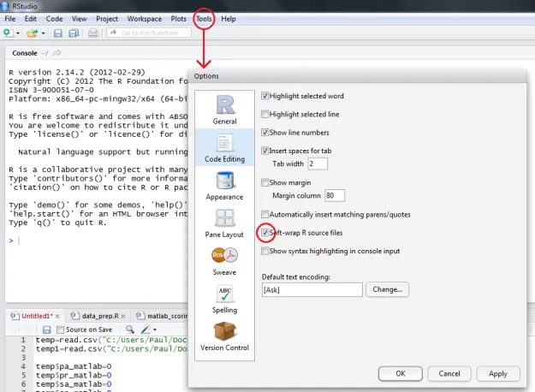
Task: Open the New File dropdown arrow
Action: pos(18,33)
